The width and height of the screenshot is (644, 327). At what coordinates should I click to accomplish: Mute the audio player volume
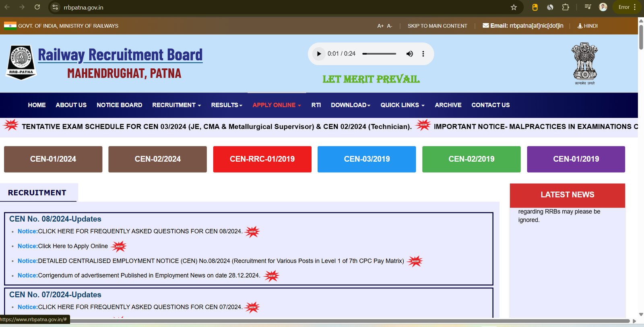(x=409, y=53)
